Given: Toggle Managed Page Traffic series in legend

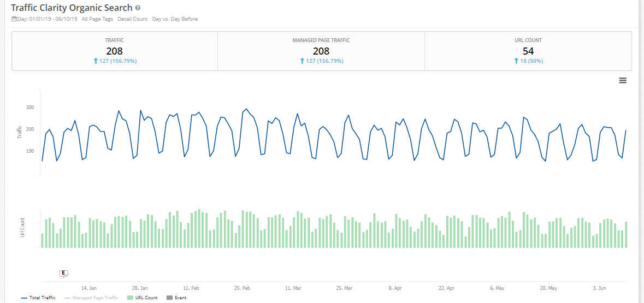Looking at the screenshot, I should [x=92, y=298].
